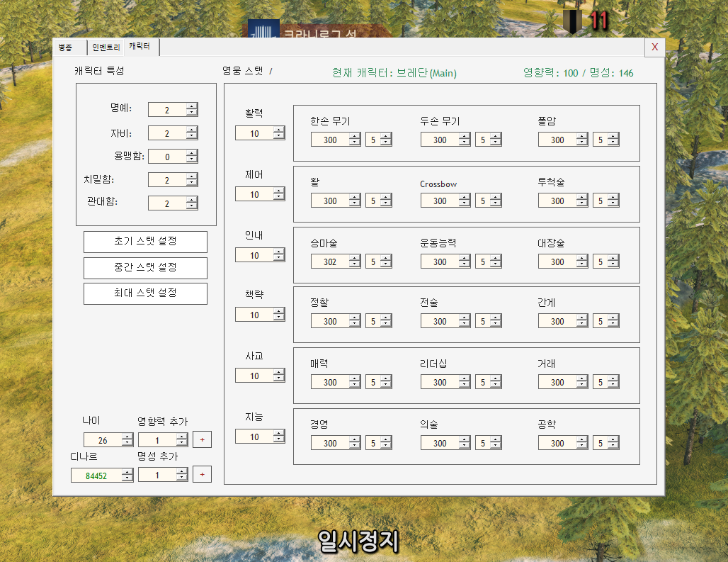Image resolution: width=728 pixels, height=562 pixels.
Task: Click the 대장술 skill value field
Action: pyautogui.click(x=557, y=262)
